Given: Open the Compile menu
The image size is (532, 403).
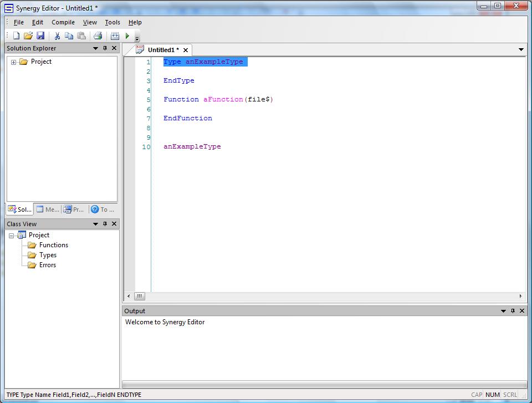Looking at the screenshot, I should point(63,22).
